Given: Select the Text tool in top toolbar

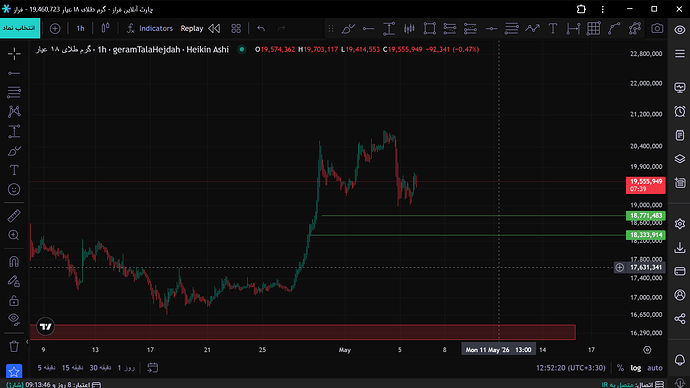Looking at the screenshot, I should pos(553,29).
